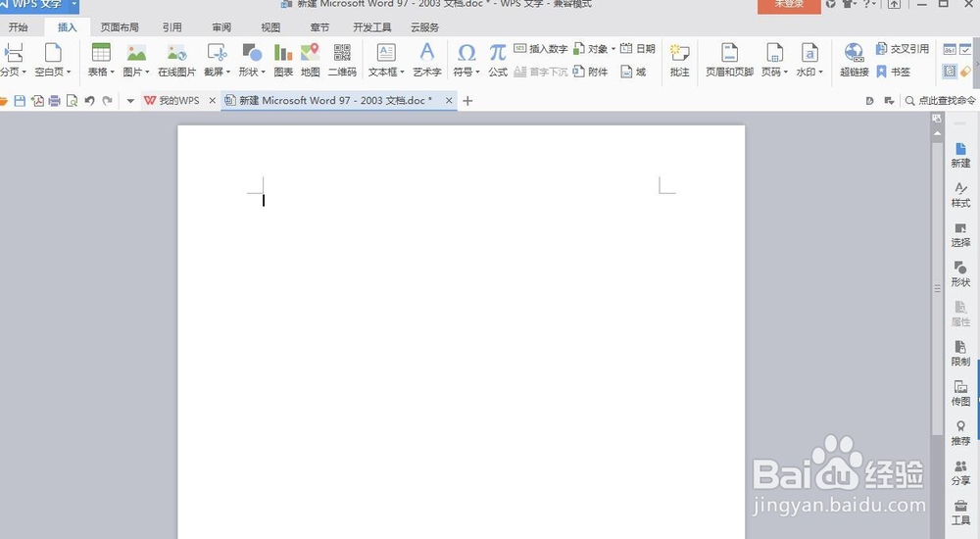980x539 pixels.
Task: Open a new document tab with plus
Action: 467,101
